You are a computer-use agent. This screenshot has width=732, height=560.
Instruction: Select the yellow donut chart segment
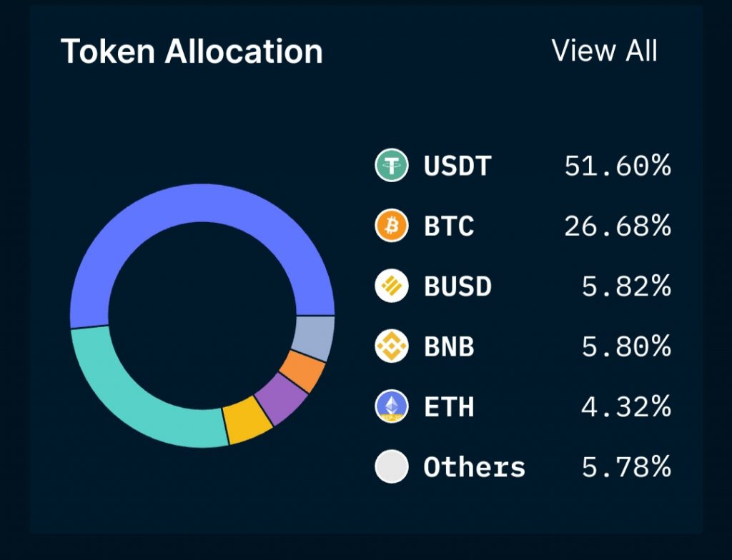tap(247, 421)
